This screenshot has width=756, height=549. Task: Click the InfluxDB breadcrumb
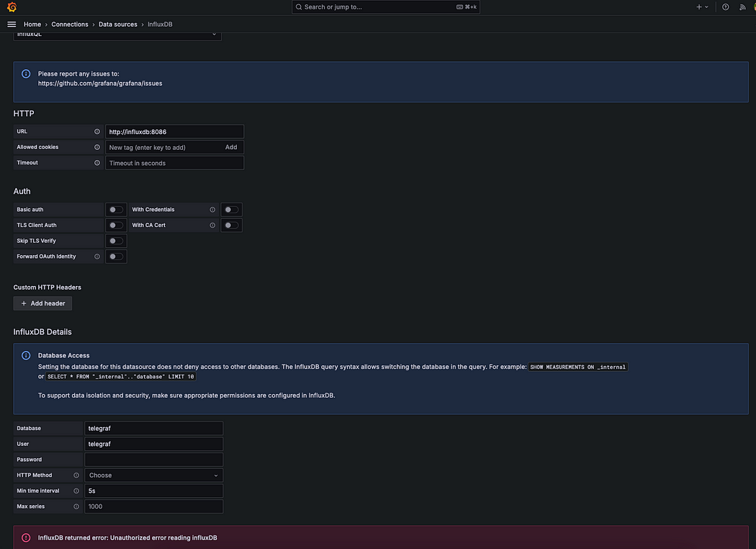[x=160, y=24]
